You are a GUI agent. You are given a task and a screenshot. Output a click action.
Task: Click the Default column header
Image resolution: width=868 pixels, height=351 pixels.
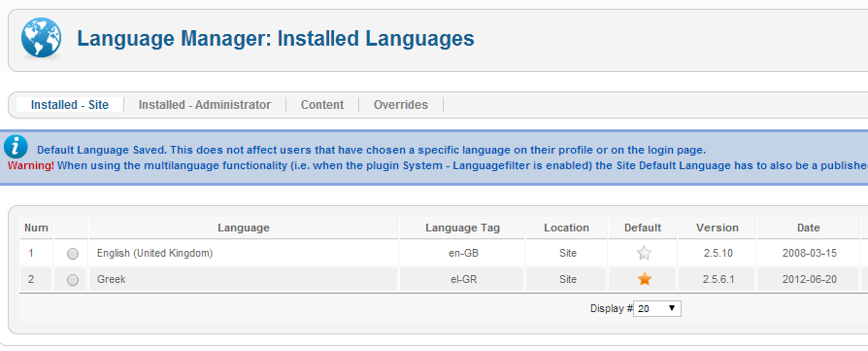point(643,228)
